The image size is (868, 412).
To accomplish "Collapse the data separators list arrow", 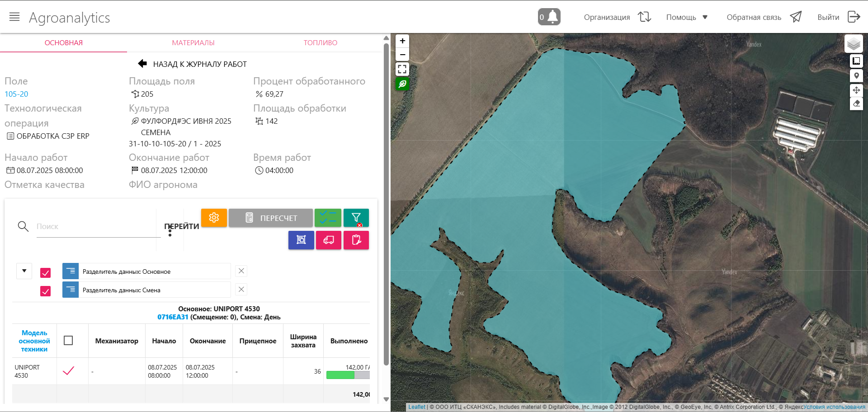I will (x=24, y=271).
